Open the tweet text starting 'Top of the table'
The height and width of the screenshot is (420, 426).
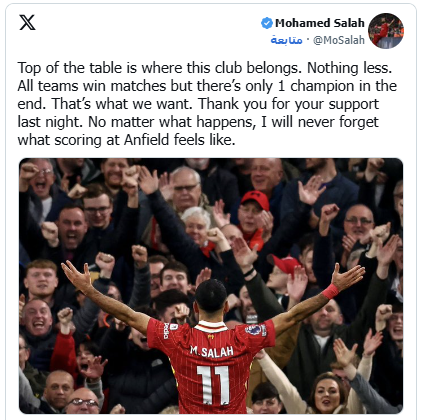[207, 104]
